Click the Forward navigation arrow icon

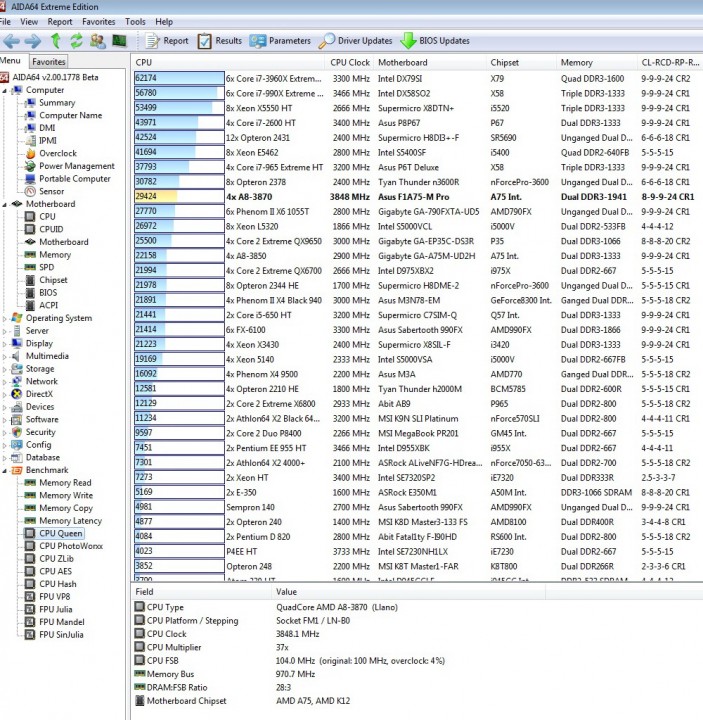tap(33, 41)
